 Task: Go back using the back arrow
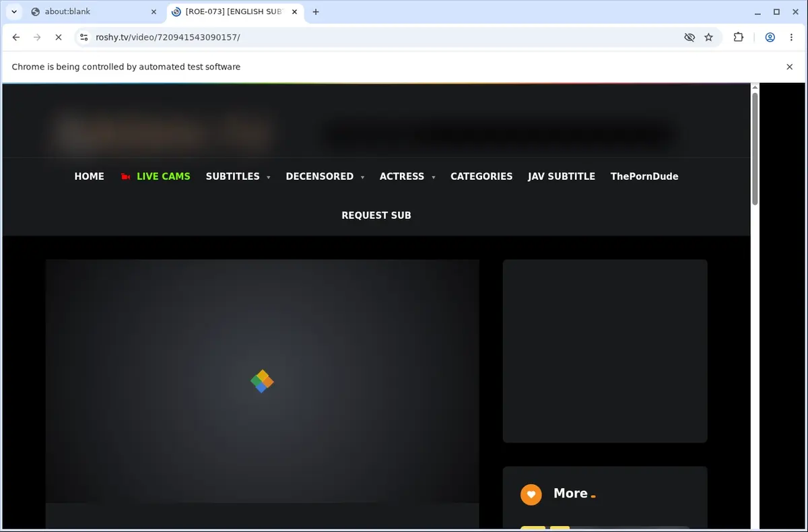[16, 38]
